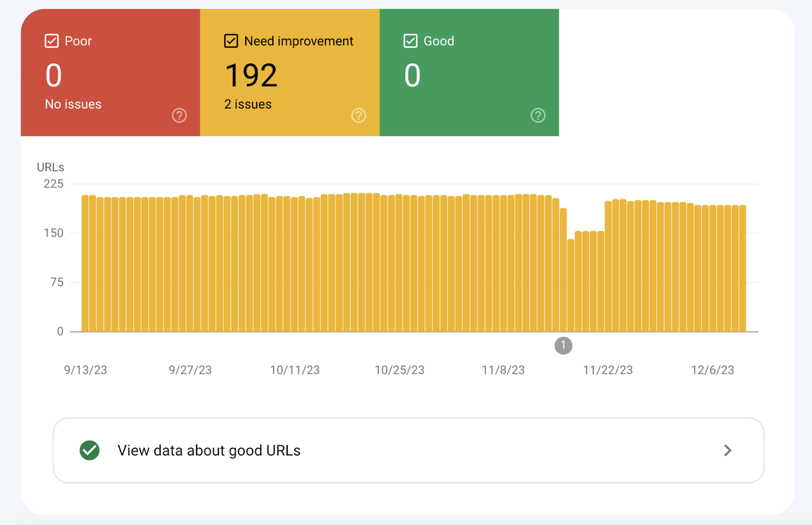Click the 10/11/23 date label

click(x=295, y=370)
